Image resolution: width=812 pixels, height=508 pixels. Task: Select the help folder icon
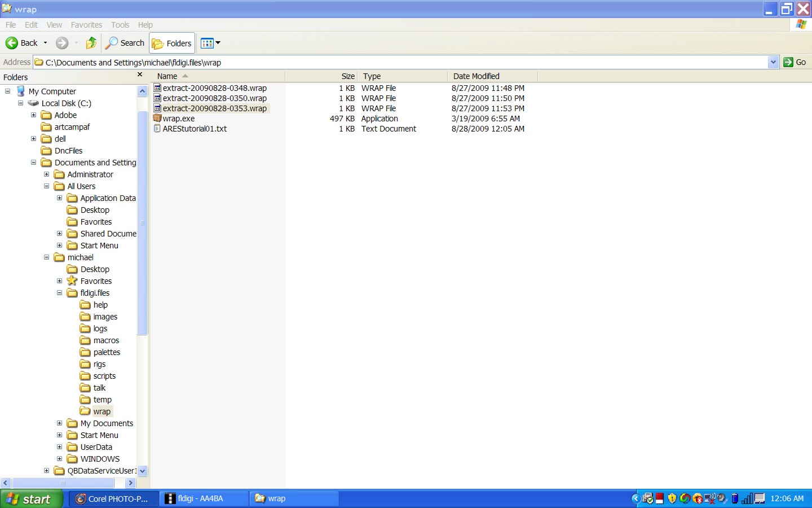point(85,305)
